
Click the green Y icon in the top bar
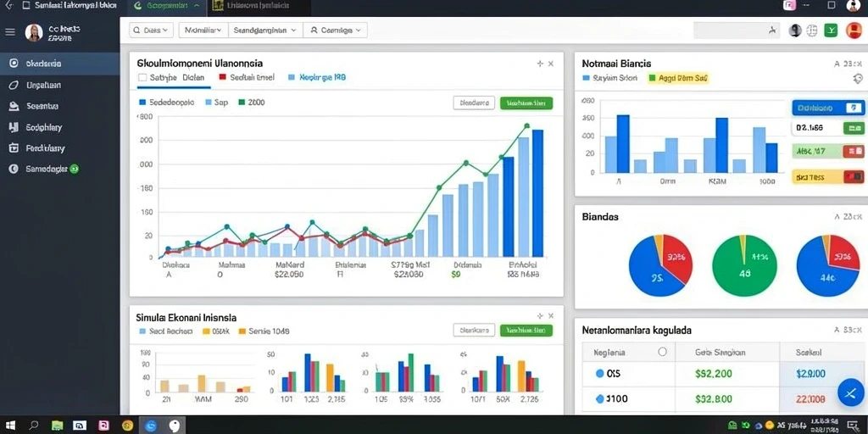coord(831,31)
